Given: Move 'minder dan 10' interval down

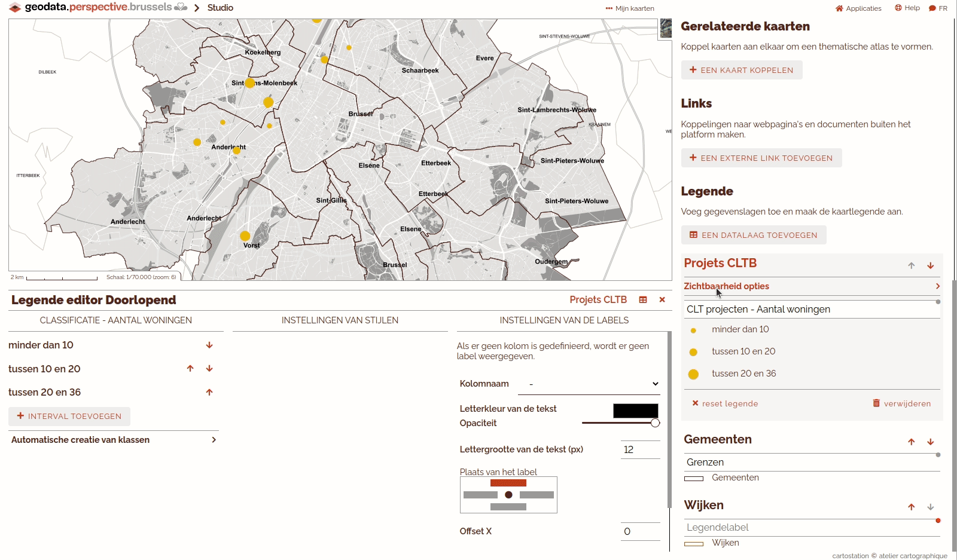Looking at the screenshot, I should coord(209,345).
